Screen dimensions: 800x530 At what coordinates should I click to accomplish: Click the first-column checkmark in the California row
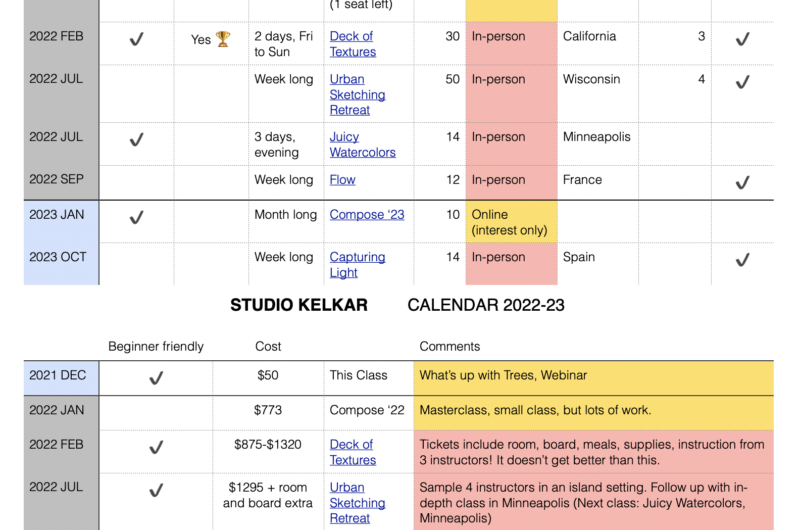point(136,39)
